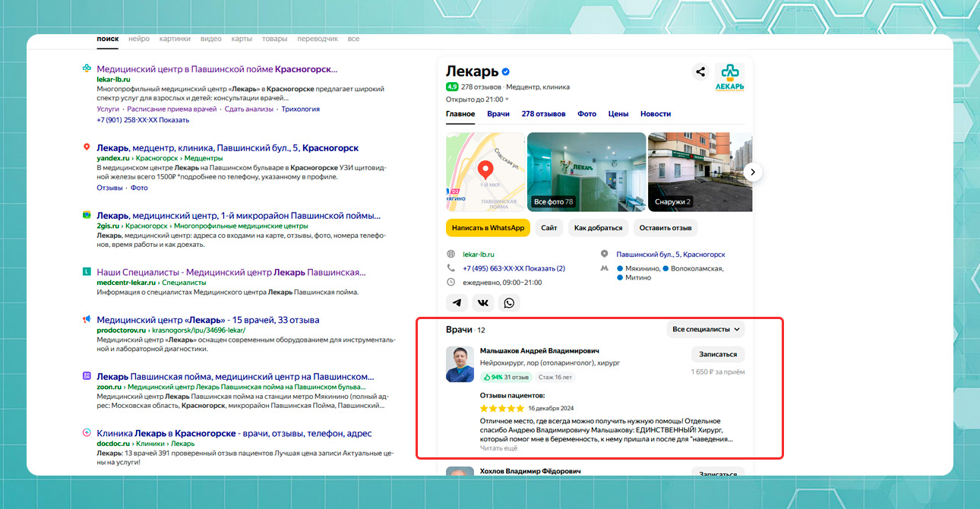Open the Цены tab

[x=618, y=114]
